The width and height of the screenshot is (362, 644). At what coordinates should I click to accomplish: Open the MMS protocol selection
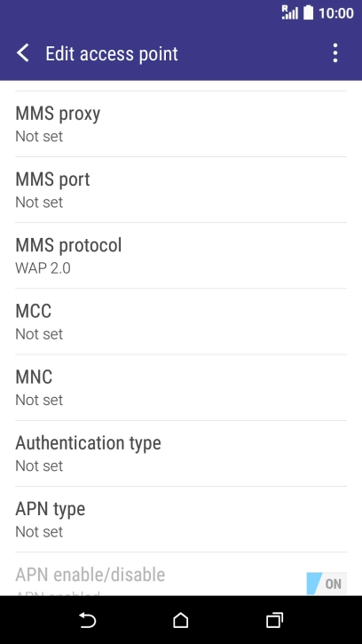coord(181,256)
